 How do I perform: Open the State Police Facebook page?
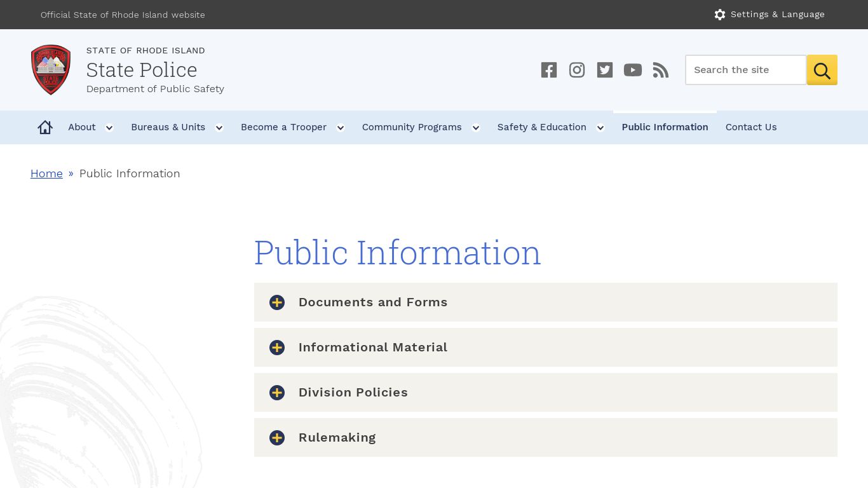click(x=549, y=70)
